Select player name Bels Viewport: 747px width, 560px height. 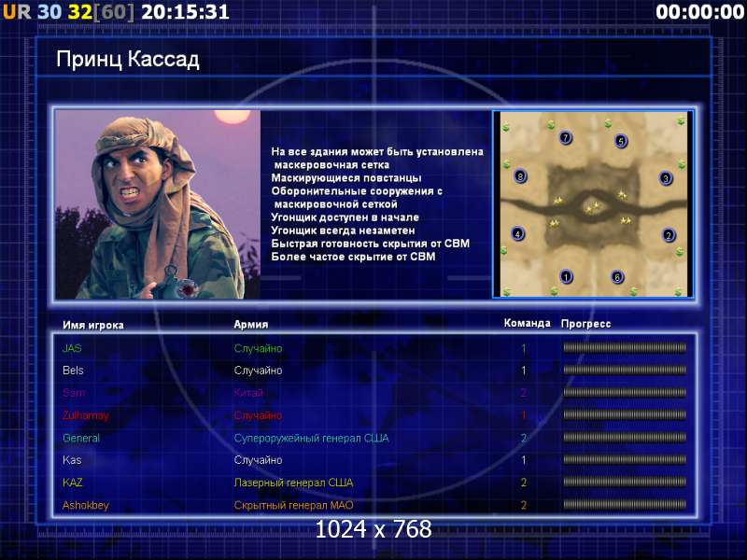(73, 371)
